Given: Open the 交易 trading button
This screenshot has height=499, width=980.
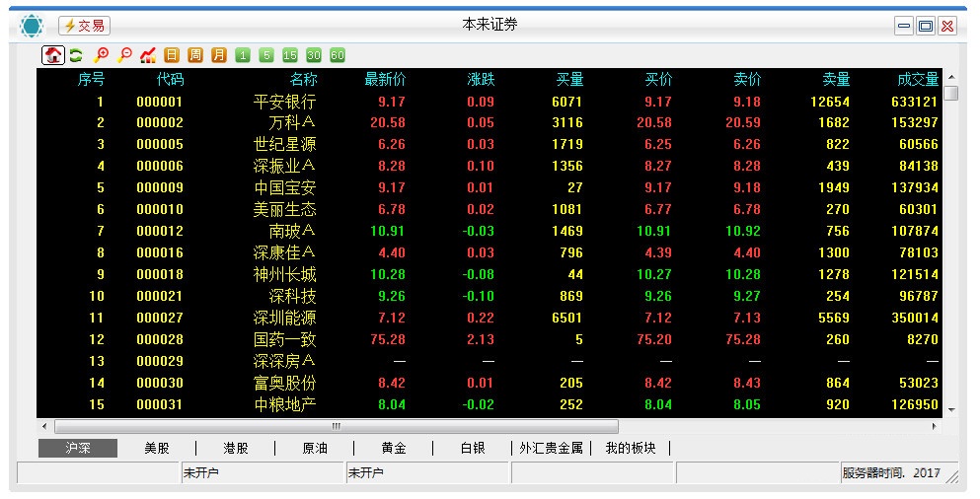Looking at the screenshot, I should [84, 26].
